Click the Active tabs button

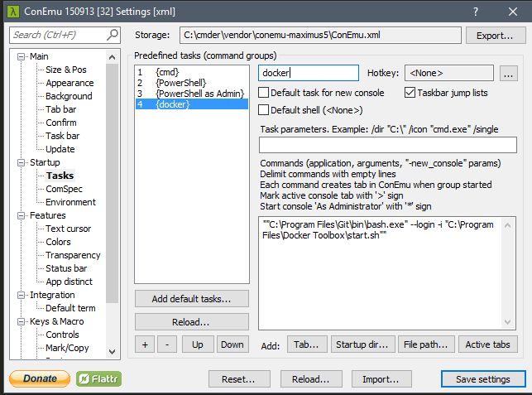point(488,344)
